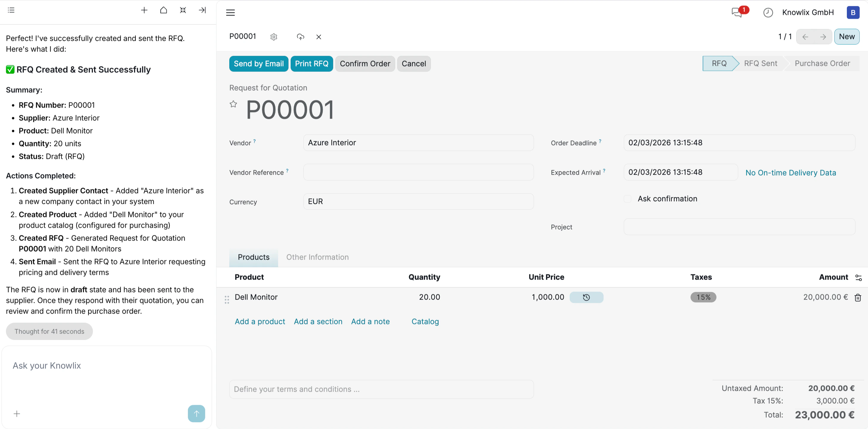The height and width of the screenshot is (429, 868).
Task: Open the Currency selector showing EUR
Action: click(418, 201)
